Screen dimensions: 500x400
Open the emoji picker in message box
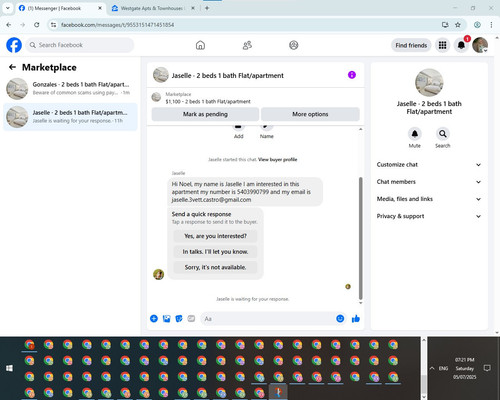coord(340,319)
